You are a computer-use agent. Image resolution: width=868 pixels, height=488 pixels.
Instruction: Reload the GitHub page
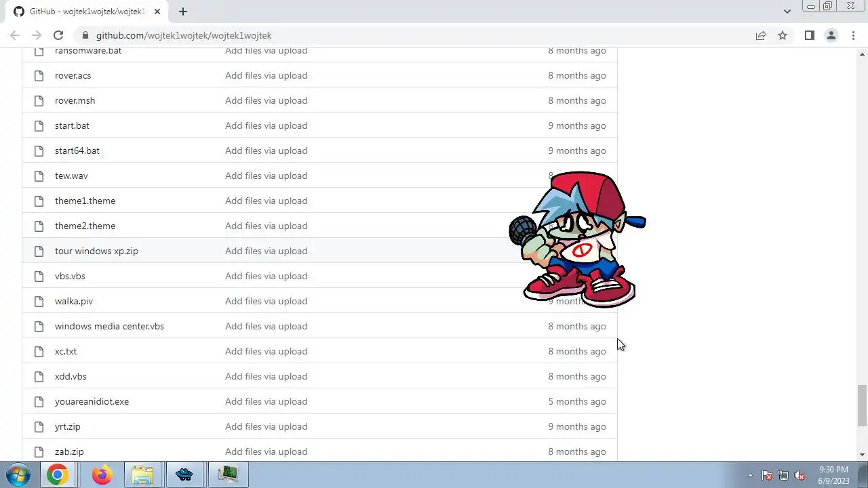pyautogui.click(x=58, y=35)
